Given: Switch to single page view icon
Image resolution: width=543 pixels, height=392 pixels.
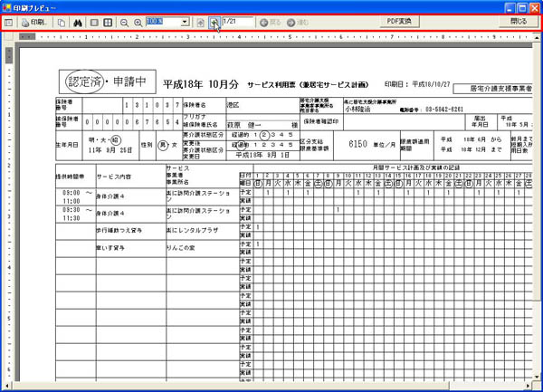Looking at the screenshot, I should (94, 23).
